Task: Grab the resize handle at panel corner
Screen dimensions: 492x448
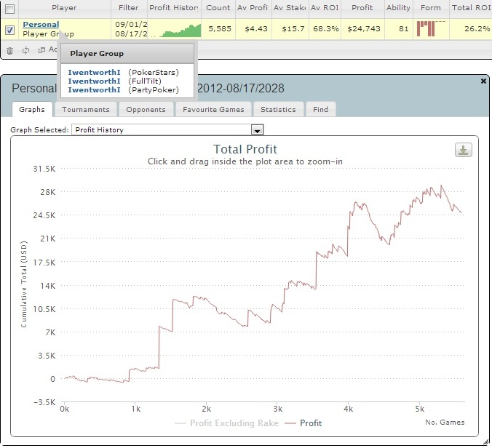Action: [485, 441]
